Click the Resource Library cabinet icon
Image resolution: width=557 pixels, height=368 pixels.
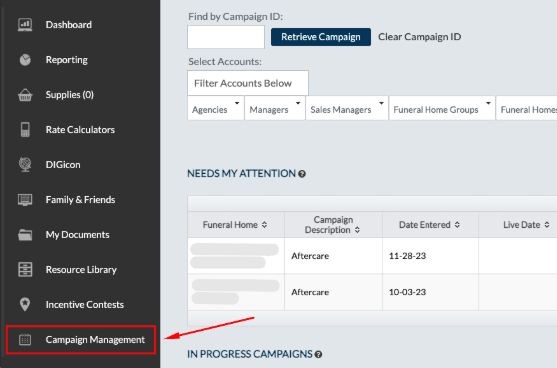pyautogui.click(x=25, y=270)
